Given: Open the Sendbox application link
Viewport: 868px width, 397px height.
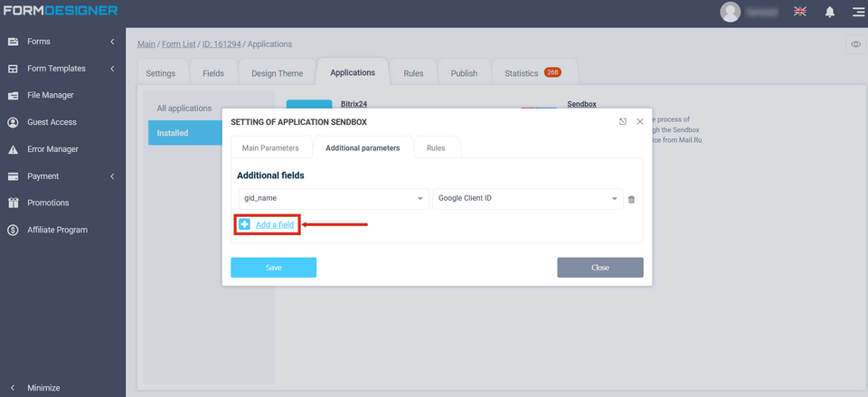Looking at the screenshot, I should pyautogui.click(x=581, y=103).
